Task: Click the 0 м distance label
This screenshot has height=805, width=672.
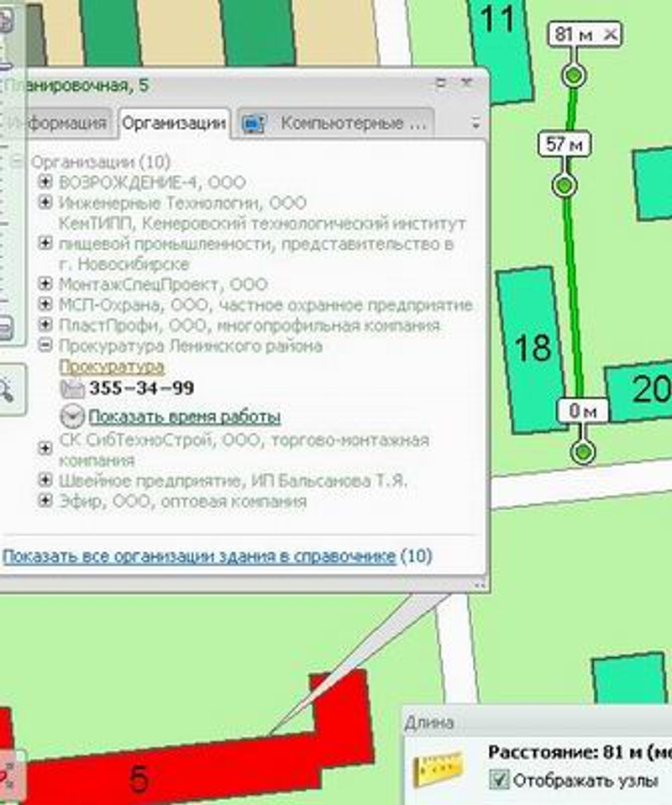Action: click(x=583, y=410)
